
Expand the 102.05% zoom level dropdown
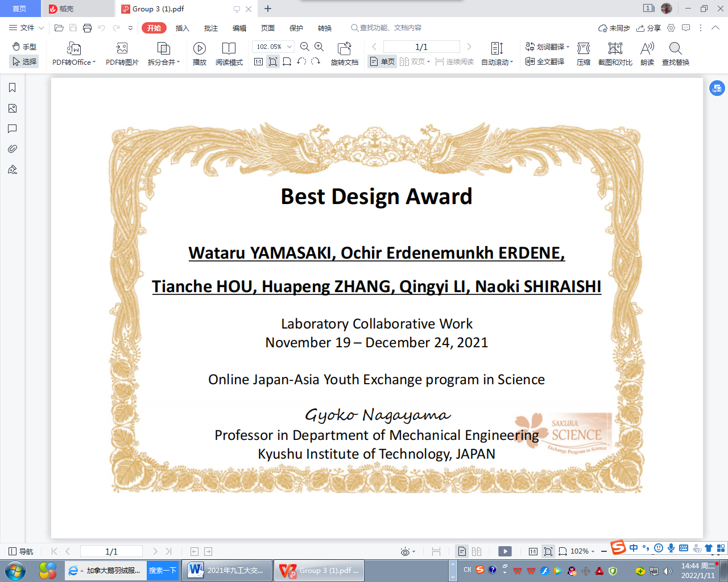[x=289, y=47]
